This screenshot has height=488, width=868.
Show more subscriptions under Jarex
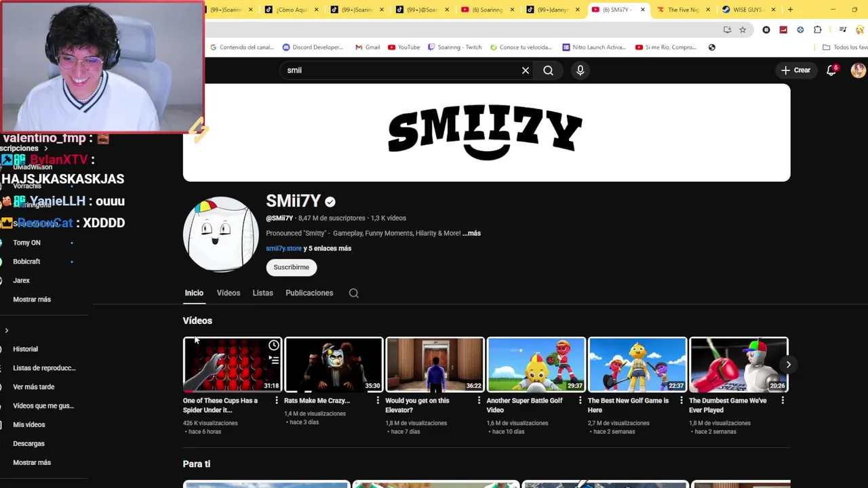coord(32,300)
